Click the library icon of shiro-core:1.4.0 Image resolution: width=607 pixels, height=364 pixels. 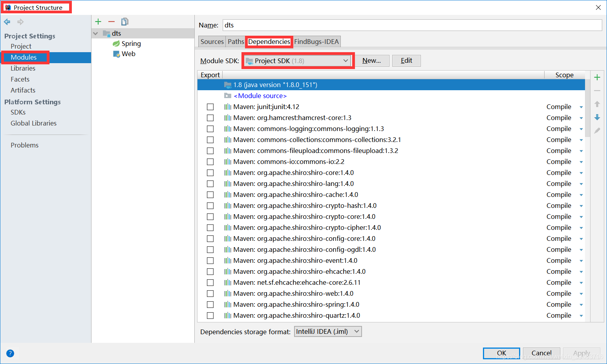(228, 173)
